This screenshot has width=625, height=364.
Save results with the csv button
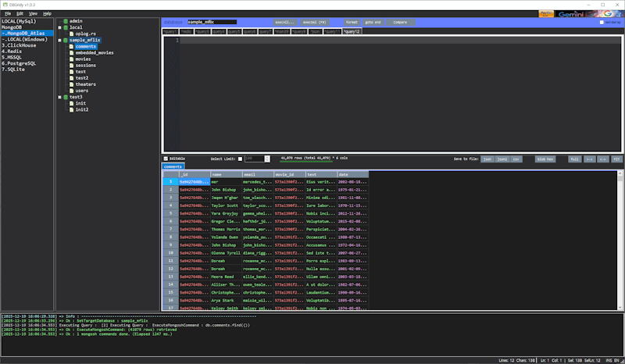pyautogui.click(x=516, y=159)
